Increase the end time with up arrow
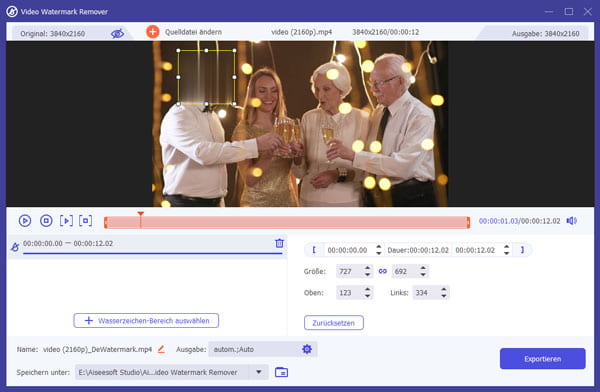Screen dimensions: 600x392 click(x=507, y=247)
